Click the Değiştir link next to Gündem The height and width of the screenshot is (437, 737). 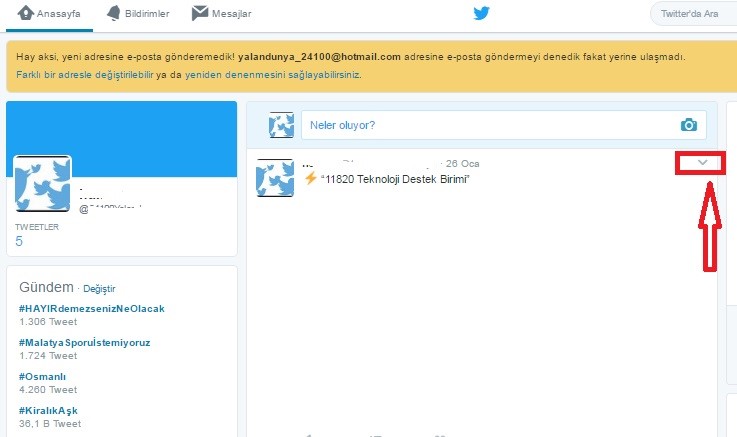click(99, 288)
